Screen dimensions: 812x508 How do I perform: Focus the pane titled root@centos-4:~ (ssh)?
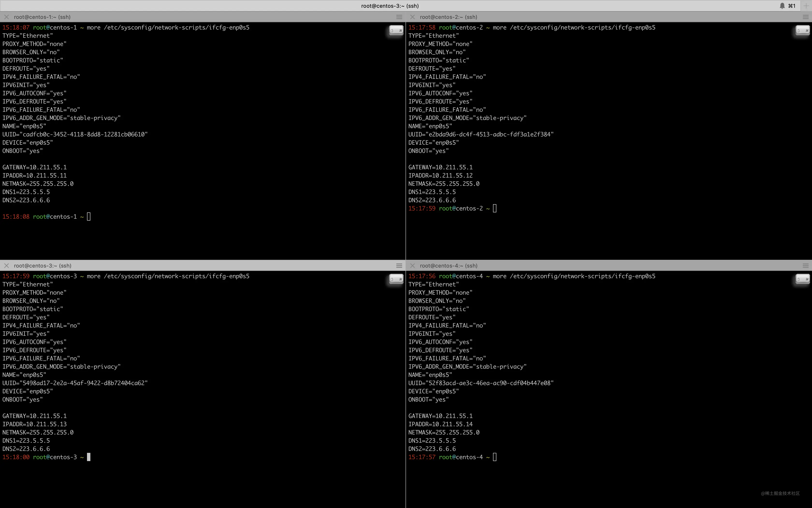[x=448, y=265]
